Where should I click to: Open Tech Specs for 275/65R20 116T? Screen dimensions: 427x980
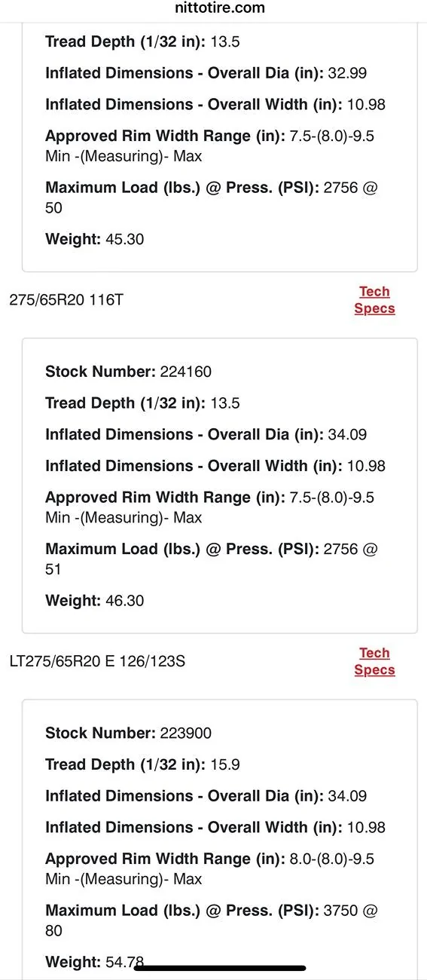click(374, 300)
